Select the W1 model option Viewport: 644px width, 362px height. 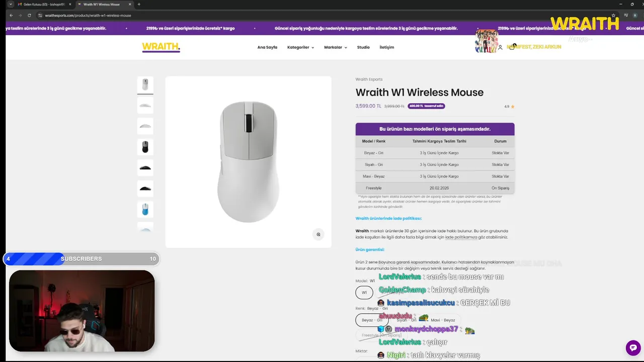pos(364,292)
